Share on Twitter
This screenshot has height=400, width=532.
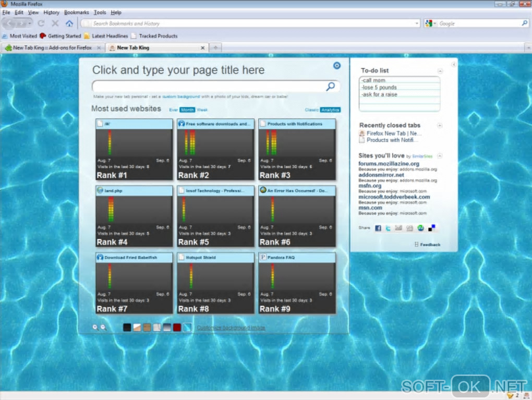tap(388, 228)
